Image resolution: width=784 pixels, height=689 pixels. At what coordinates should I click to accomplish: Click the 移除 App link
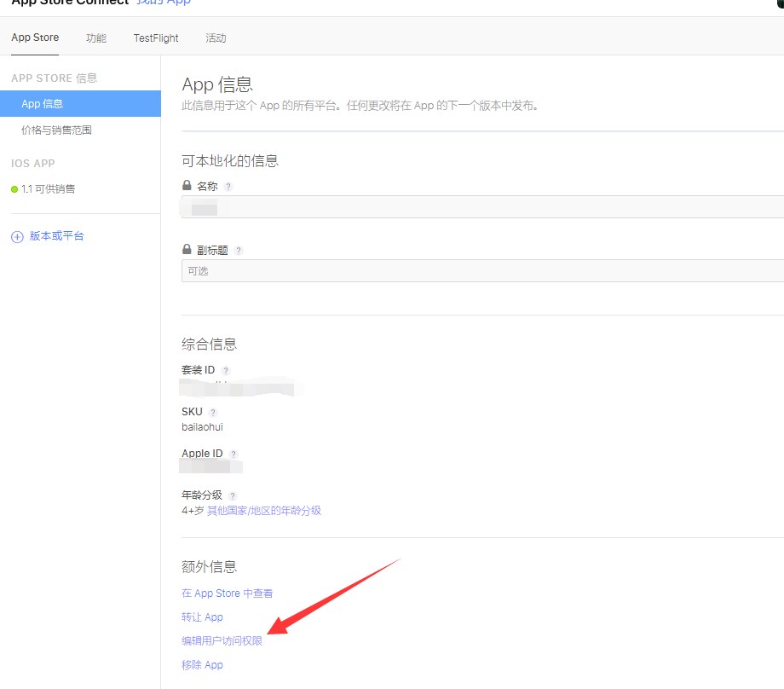(202, 665)
